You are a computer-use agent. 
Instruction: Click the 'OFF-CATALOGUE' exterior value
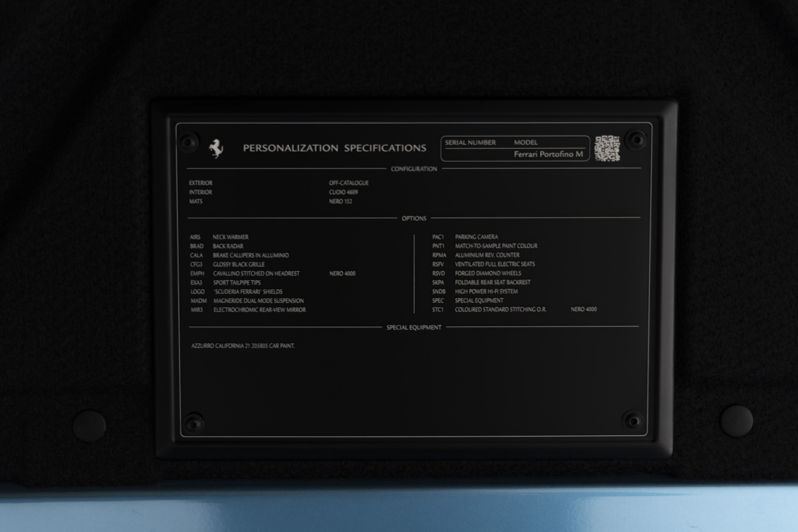[349, 183]
